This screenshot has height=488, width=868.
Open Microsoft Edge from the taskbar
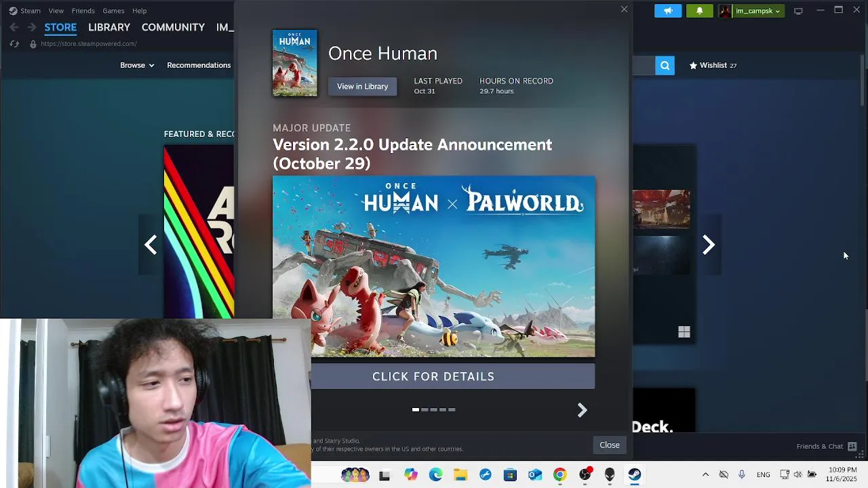coord(435,474)
